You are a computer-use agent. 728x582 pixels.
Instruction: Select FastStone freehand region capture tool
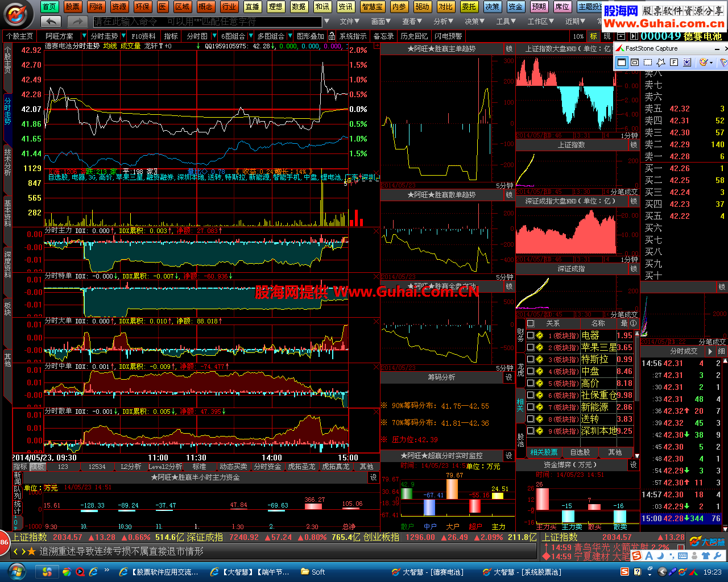coord(661,62)
